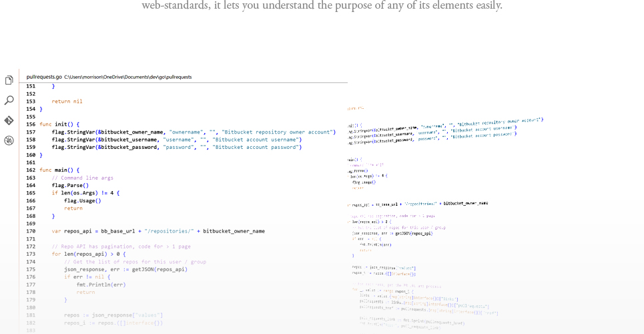Open the Debug icon in sidebar
This screenshot has width=644, height=334.
[x=9, y=141]
